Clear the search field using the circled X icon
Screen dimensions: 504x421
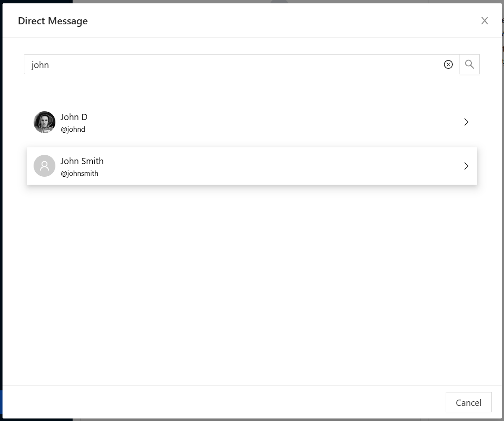click(449, 64)
